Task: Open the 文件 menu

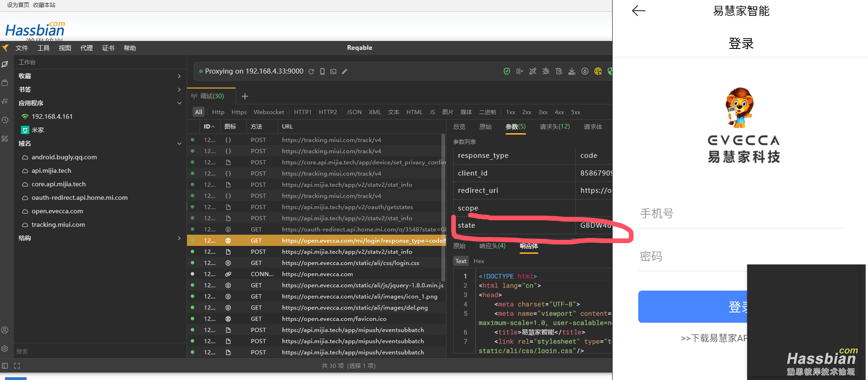Action: [x=22, y=48]
